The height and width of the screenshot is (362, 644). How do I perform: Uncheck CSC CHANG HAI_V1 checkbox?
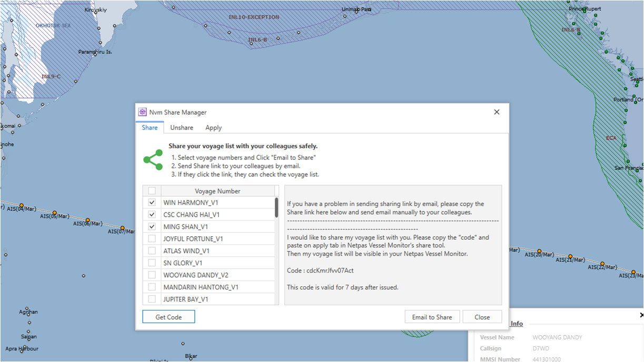[x=152, y=215]
